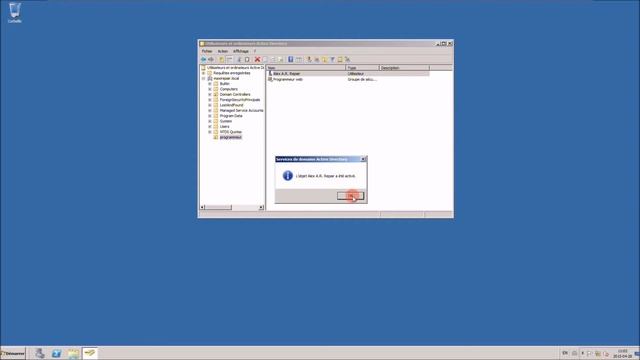Open the ? help menu
640x360 pixels.
click(x=255, y=51)
